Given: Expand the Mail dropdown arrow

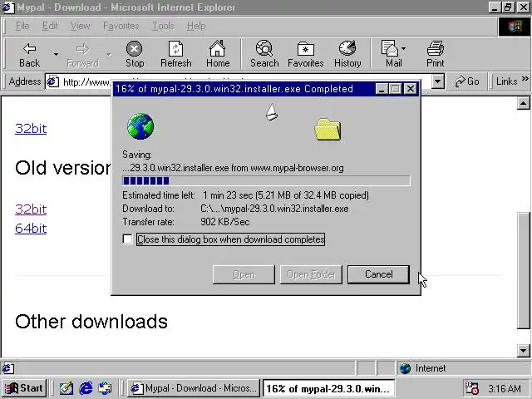Looking at the screenshot, I should [403, 49].
